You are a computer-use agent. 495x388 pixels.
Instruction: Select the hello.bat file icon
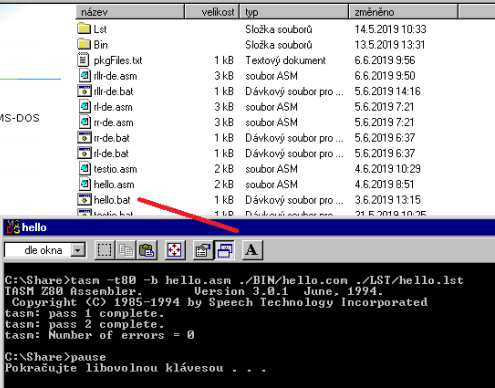point(84,200)
